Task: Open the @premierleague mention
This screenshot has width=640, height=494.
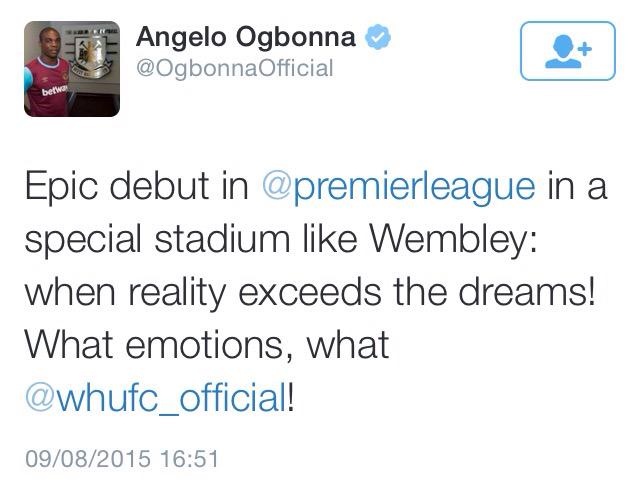Action: [398, 187]
